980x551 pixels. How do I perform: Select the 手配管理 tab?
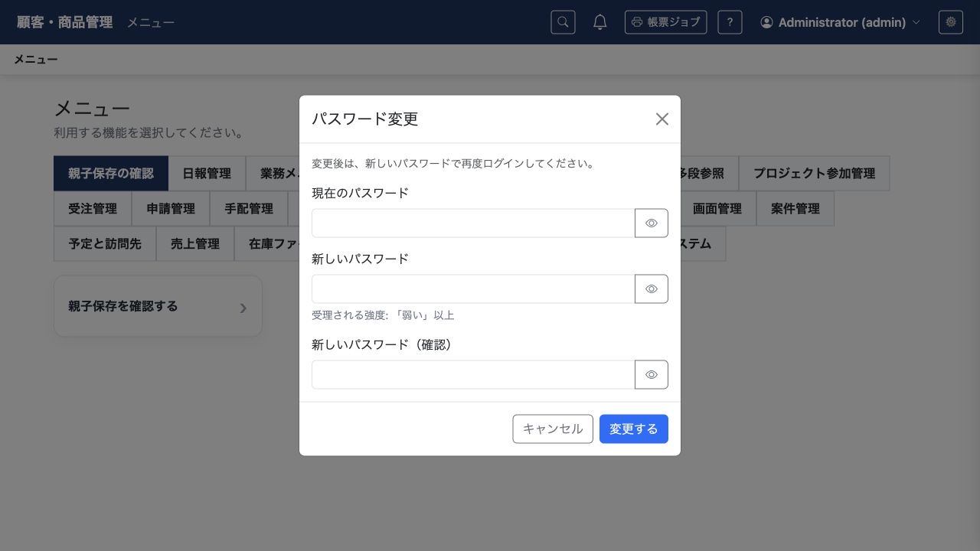click(249, 209)
